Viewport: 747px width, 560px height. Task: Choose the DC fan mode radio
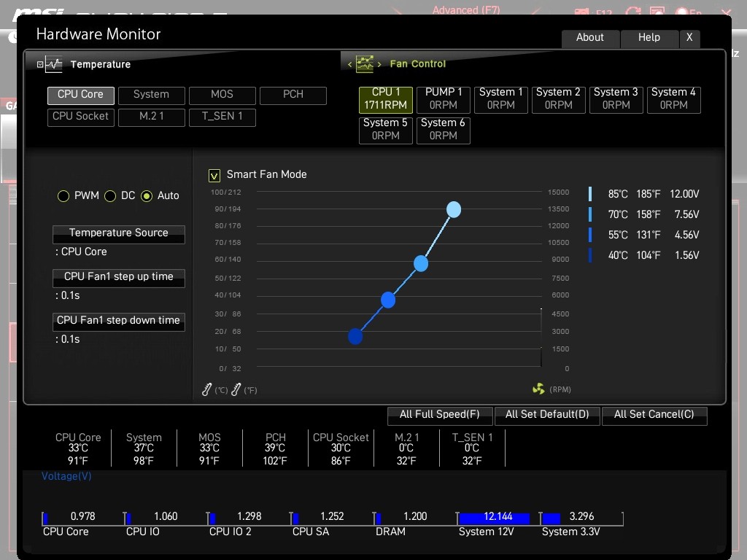point(110,196)
